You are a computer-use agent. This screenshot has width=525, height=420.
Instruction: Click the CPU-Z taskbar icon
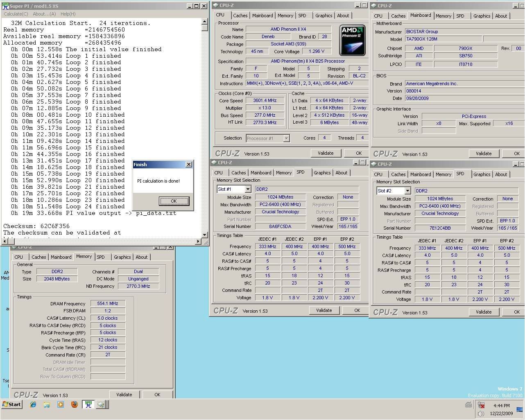point(101,404)
